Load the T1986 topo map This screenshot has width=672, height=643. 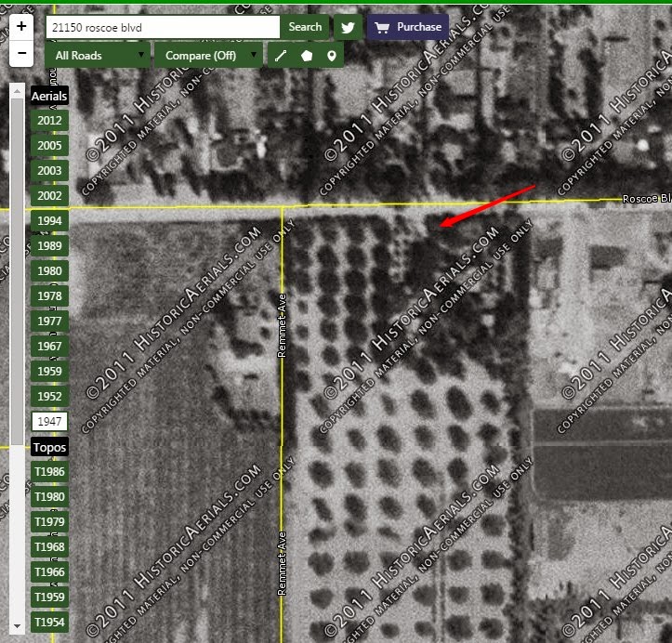[49, 472]
